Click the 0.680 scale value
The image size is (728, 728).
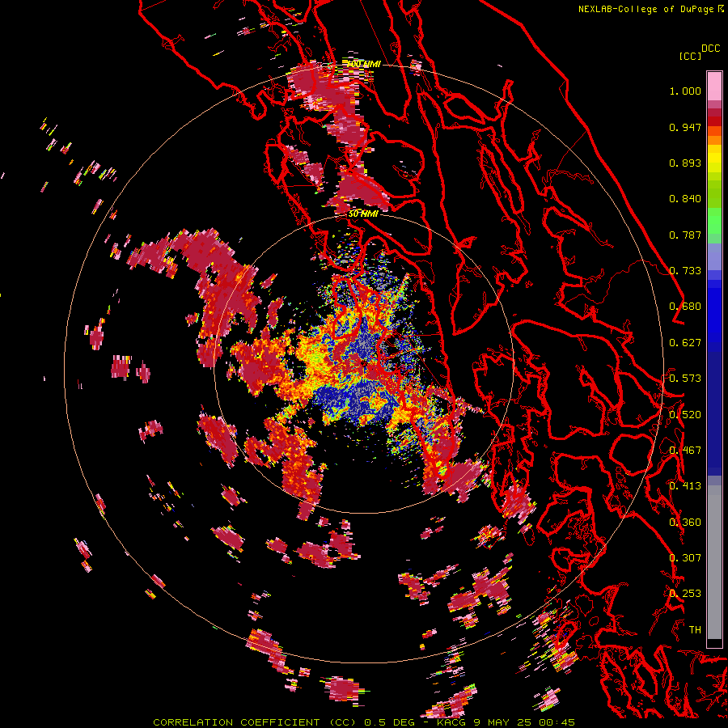(685, 307)
